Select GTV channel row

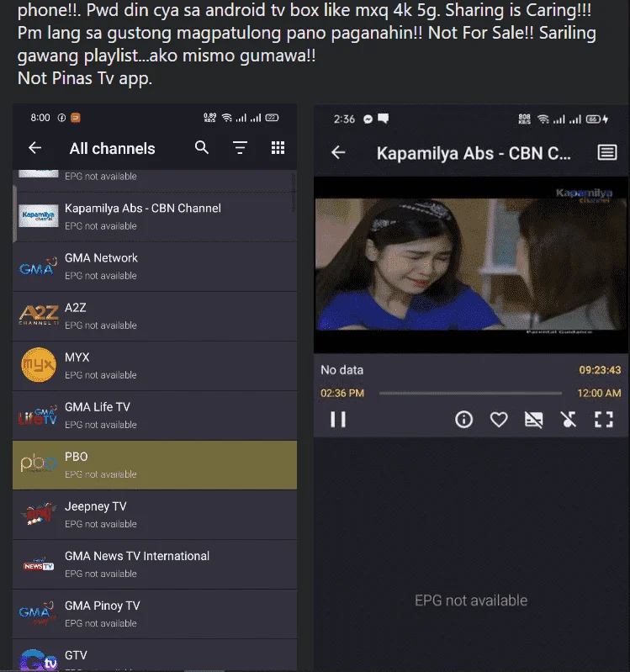tap(155, 656)
